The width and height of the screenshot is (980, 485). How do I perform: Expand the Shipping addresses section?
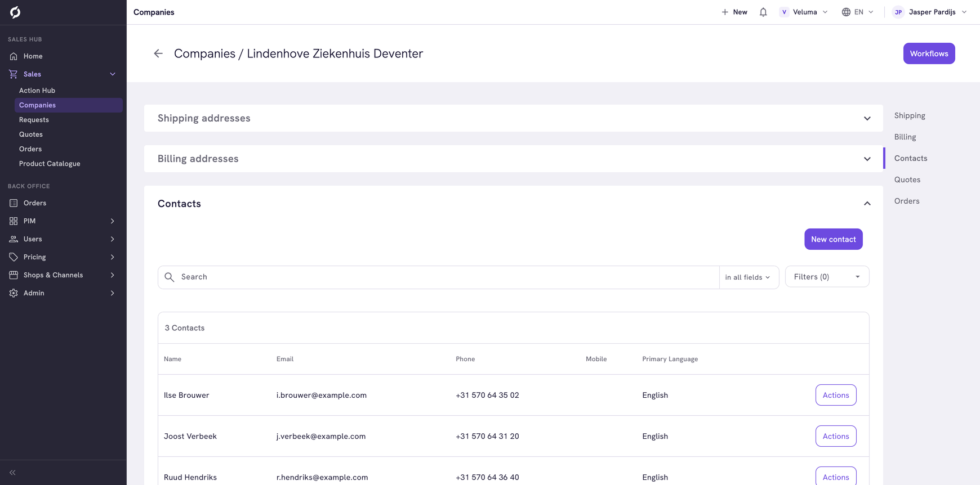tap(867, 118)
